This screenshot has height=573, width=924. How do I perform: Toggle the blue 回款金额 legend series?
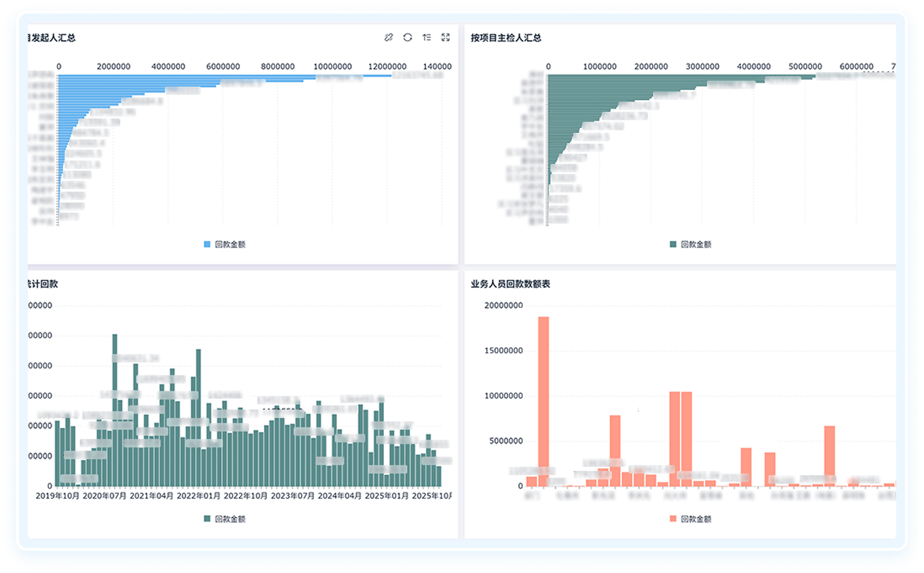(225, 244)
